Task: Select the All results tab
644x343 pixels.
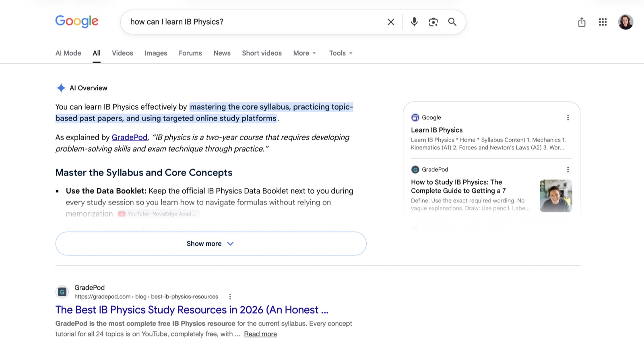Action: [97, 53]
